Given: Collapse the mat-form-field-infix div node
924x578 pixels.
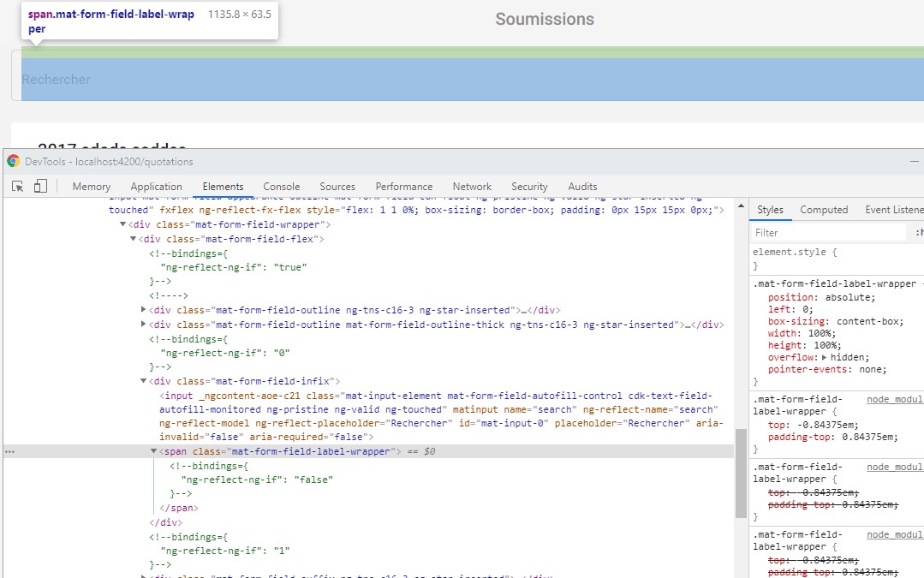Looking at the screenshot, I should pyautogui.click(x=143, y=380).
